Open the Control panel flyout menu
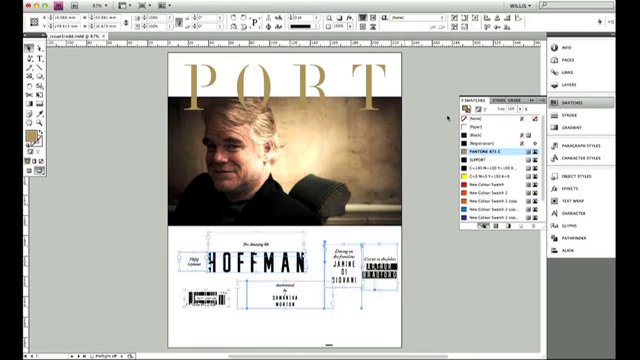 pos(610,22)
